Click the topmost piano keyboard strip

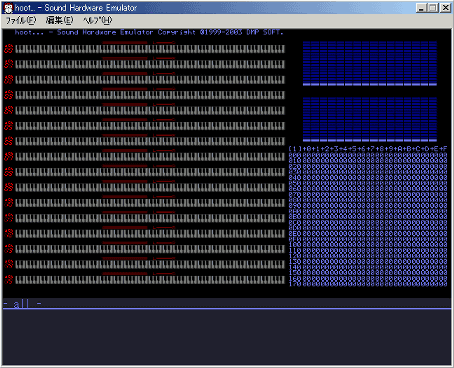pyautogui.click(x=150, y=49)
